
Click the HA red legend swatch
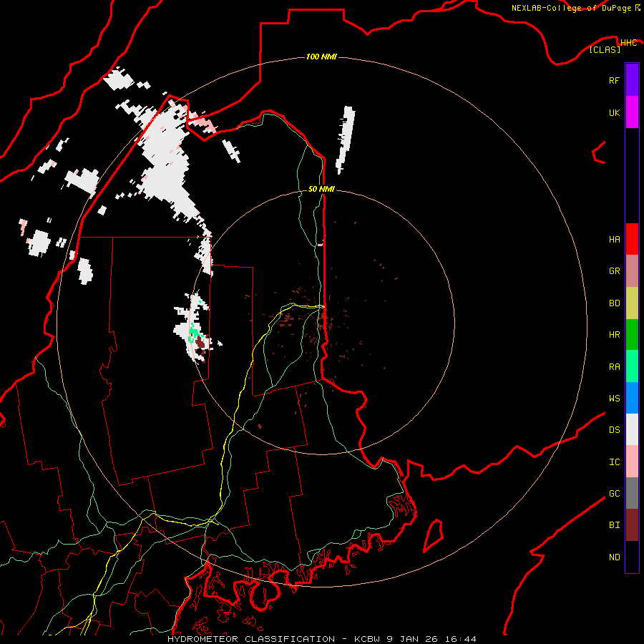632,239
